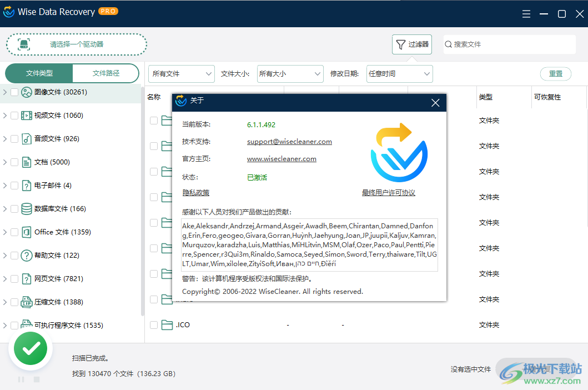The width and height of the screenshot is (588, 390).
Task: Check the documents (5000) checkbox
Action: [x=14, y=162]
